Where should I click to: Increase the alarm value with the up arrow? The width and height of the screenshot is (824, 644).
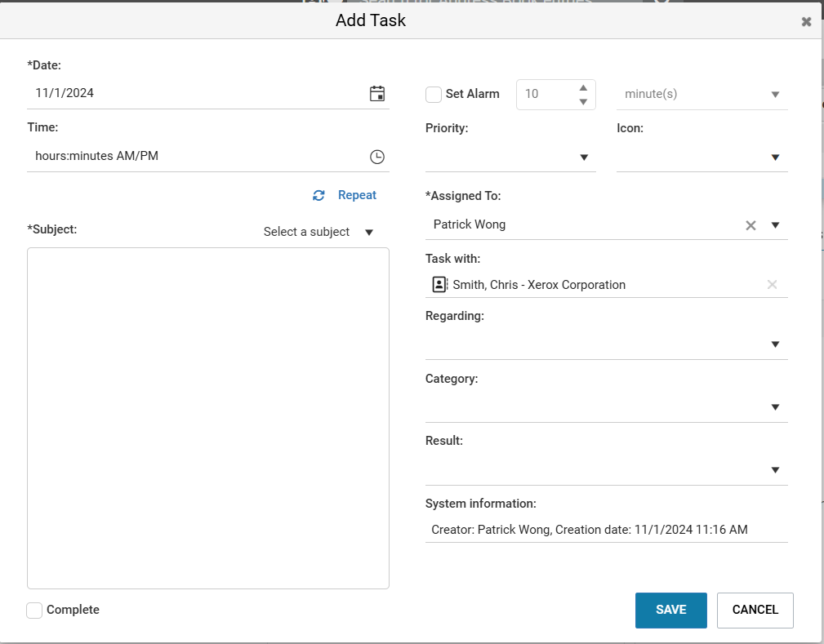pyautogui.click(x=583, y=87)
